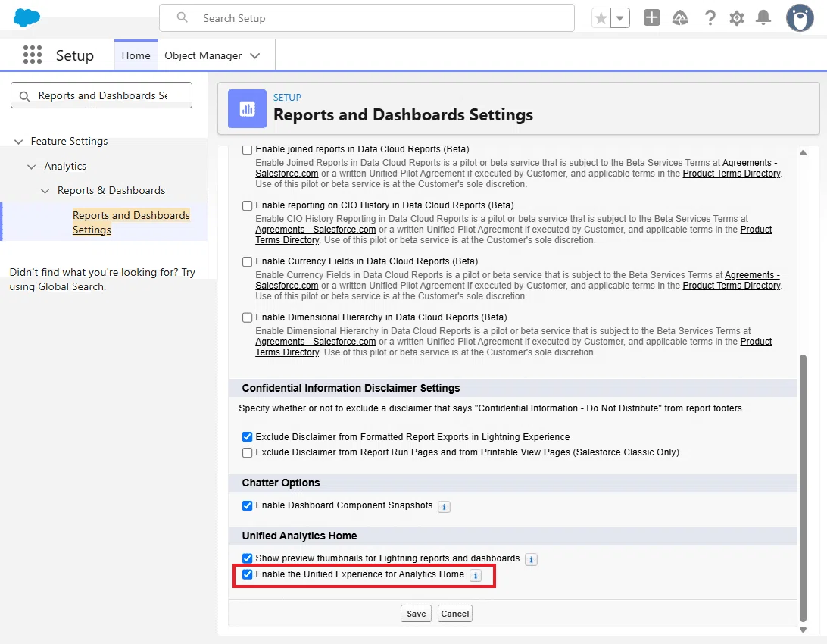This screenshot has height=644, width=827.
Task: Click the Reports and Dashboards Settings page icon
Action: 247,108
